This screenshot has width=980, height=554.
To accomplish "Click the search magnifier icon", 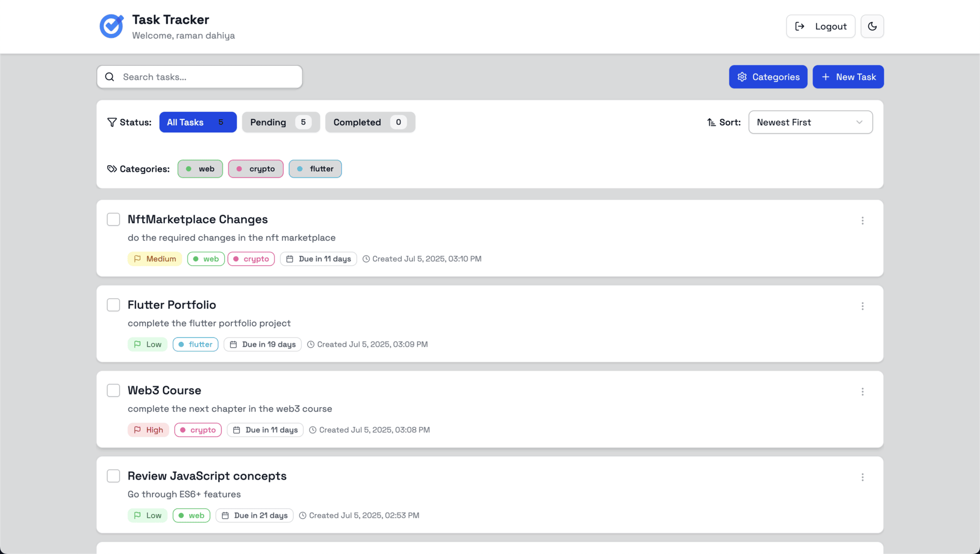I will coord(110,77).
